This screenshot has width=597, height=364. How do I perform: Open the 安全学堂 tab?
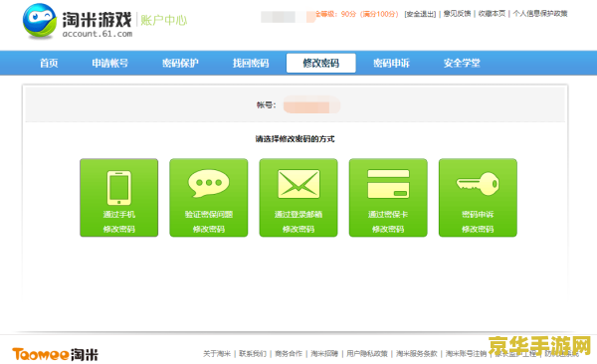point(462,63)
